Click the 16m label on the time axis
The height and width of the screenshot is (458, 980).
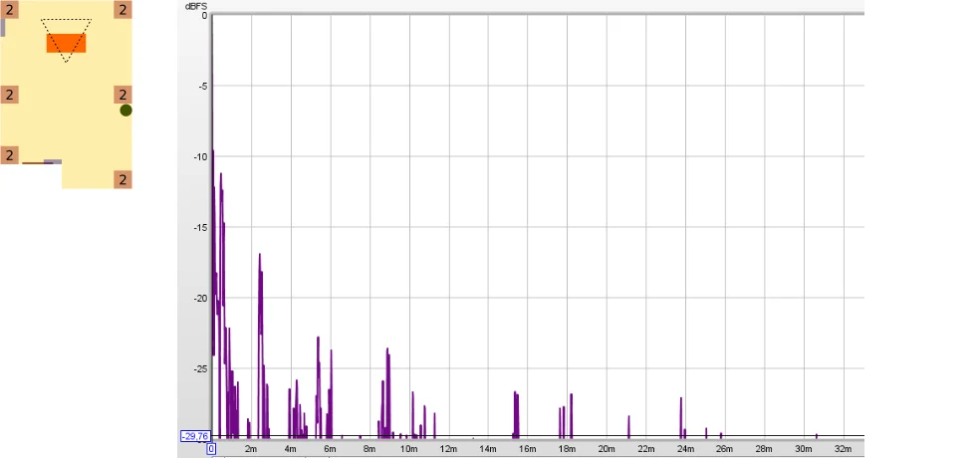527,449
